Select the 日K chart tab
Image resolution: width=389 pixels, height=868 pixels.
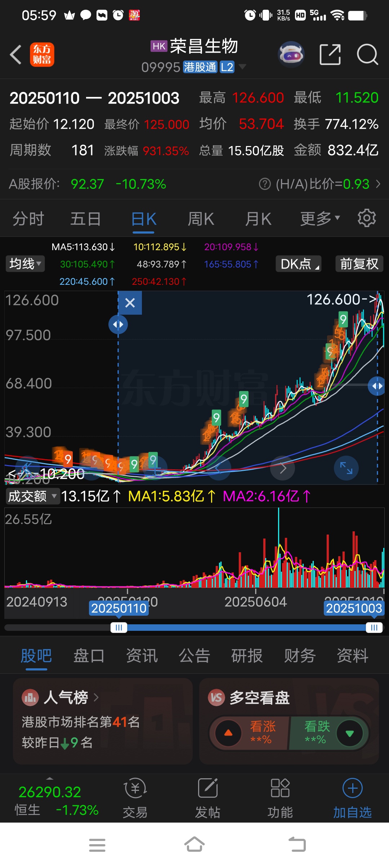[x=144, y=219]
